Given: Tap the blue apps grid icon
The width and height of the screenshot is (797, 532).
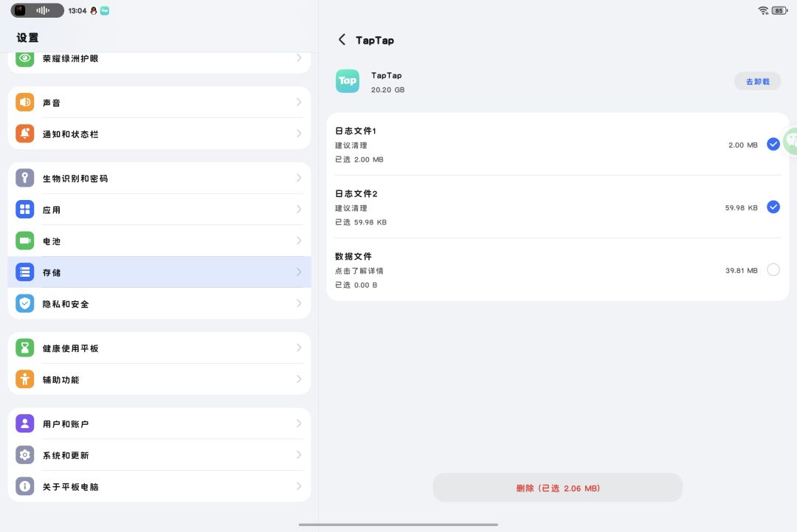Looking at the screenshot, I should tap(24, 210).
